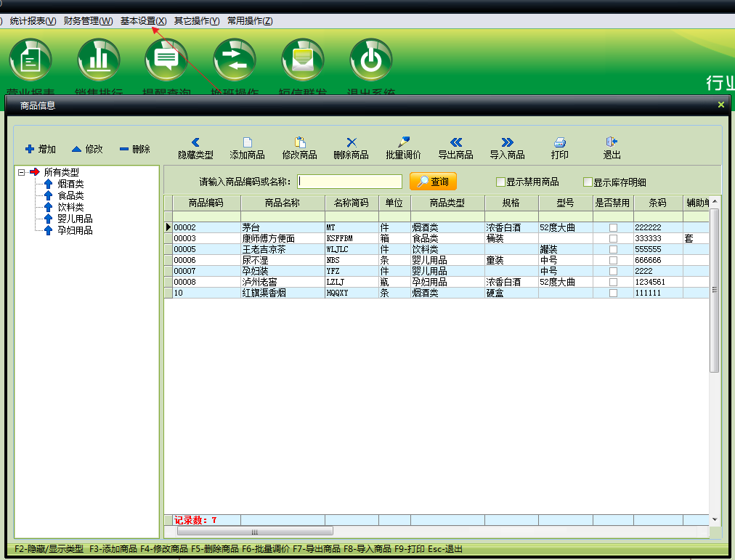Viewport: 735px width, 560px height.
Task: Select 食品类 category in tree
Action: point(70,195)
